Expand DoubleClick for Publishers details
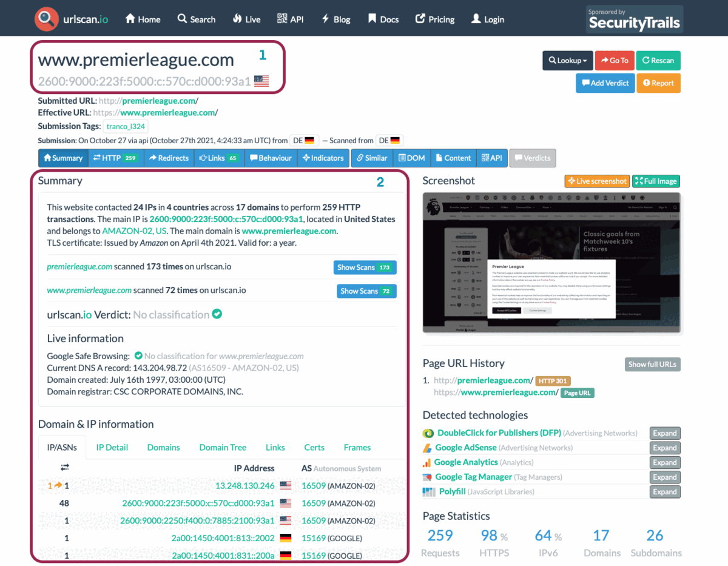This screenshot has width=728, height=566. coord(664,433)
